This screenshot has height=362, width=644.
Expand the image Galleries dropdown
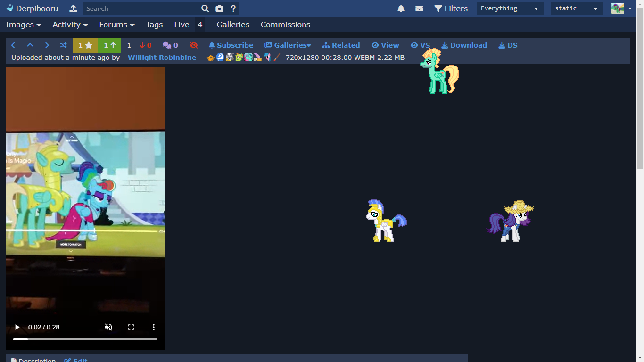(x=288, y=45)
